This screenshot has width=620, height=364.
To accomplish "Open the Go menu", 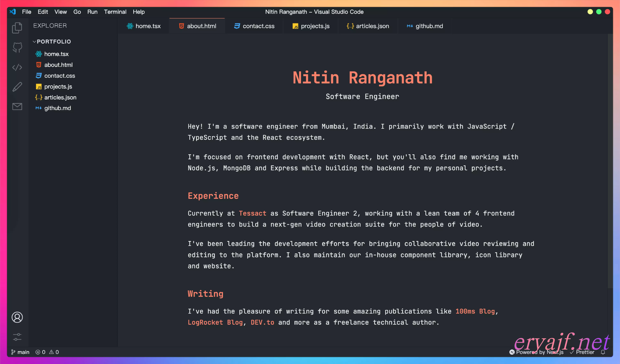I will 77,12.
